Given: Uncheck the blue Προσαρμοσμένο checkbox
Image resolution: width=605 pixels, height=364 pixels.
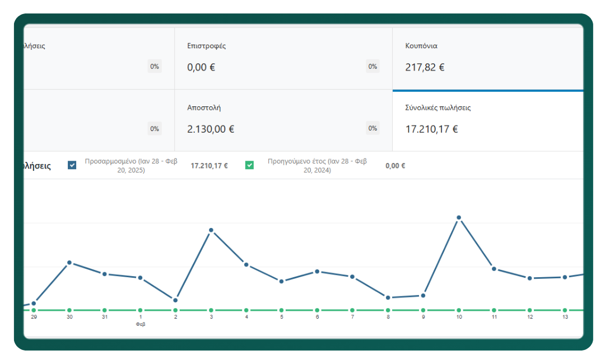Looking at the screenshot, I should tap(72, 165).
